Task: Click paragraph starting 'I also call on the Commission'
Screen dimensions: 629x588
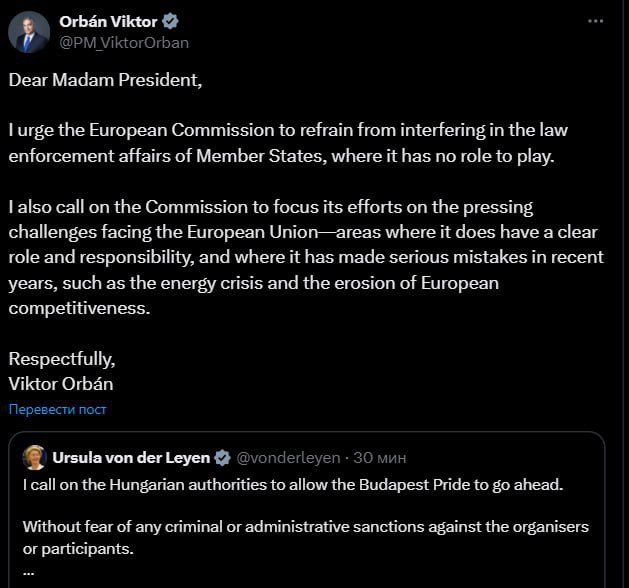Action: [306, 258]
